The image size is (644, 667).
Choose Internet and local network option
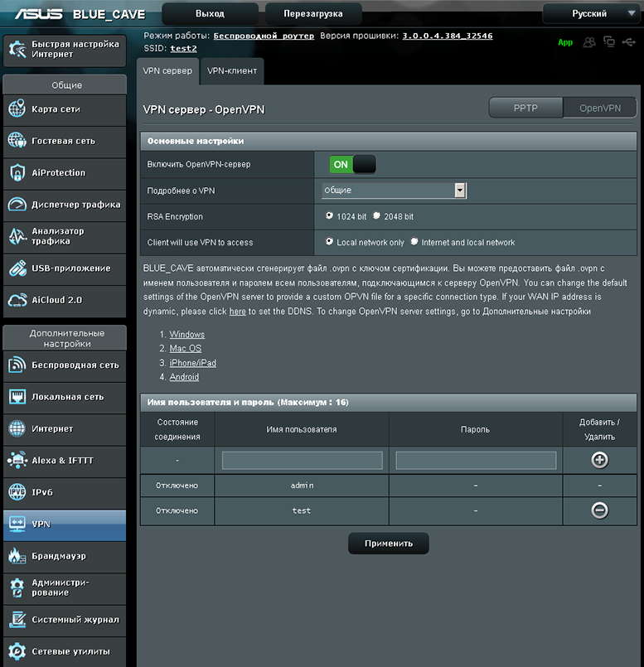coord(414,242)
